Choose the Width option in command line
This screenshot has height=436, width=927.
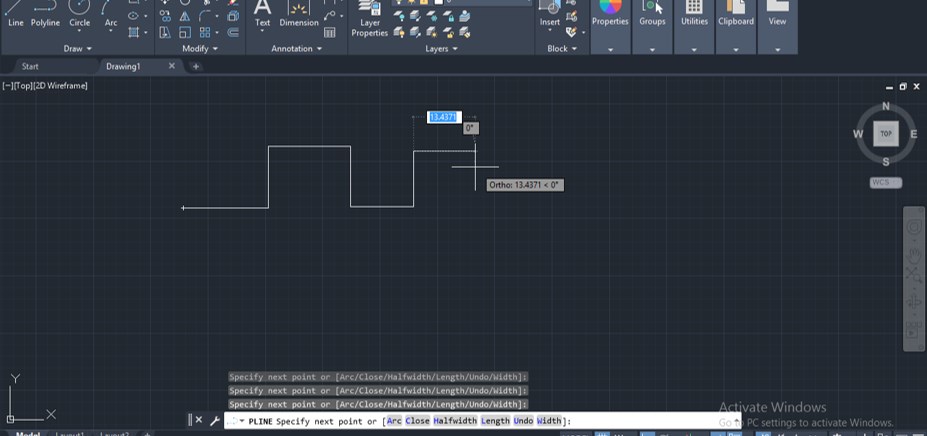coord(549,421)
